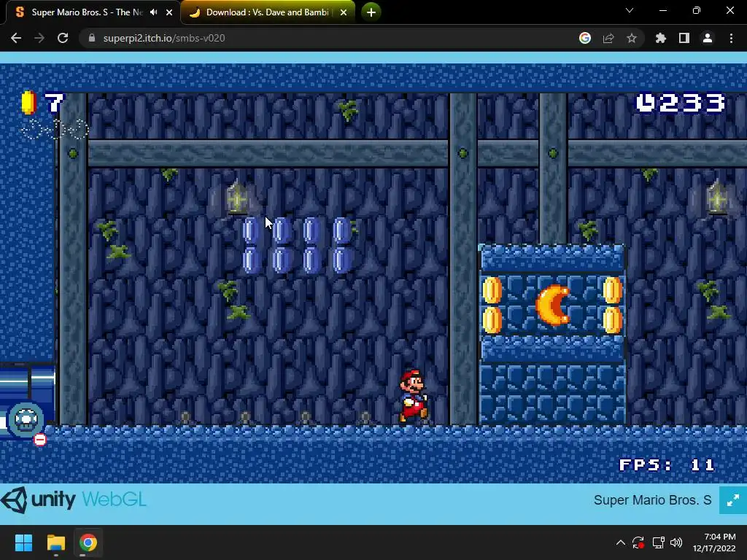Enter fullscreen for the Unity game
This screenshot has height=560, width=747.
click(x=732, y=500)
